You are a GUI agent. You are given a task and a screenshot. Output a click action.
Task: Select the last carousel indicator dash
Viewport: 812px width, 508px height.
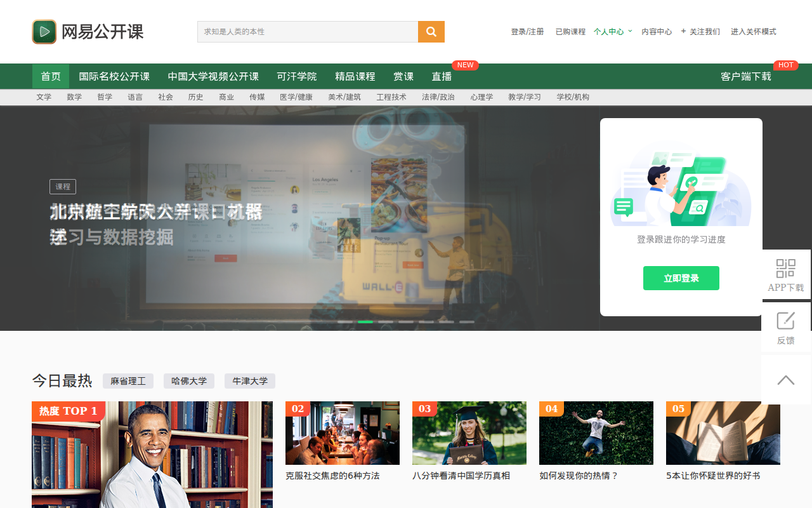click(467, 322)
